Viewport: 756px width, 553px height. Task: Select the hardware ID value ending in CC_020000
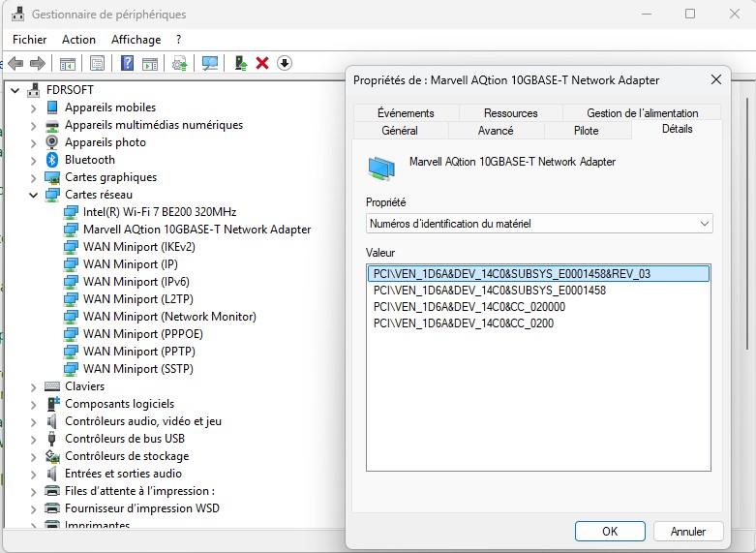coord(469,307)
